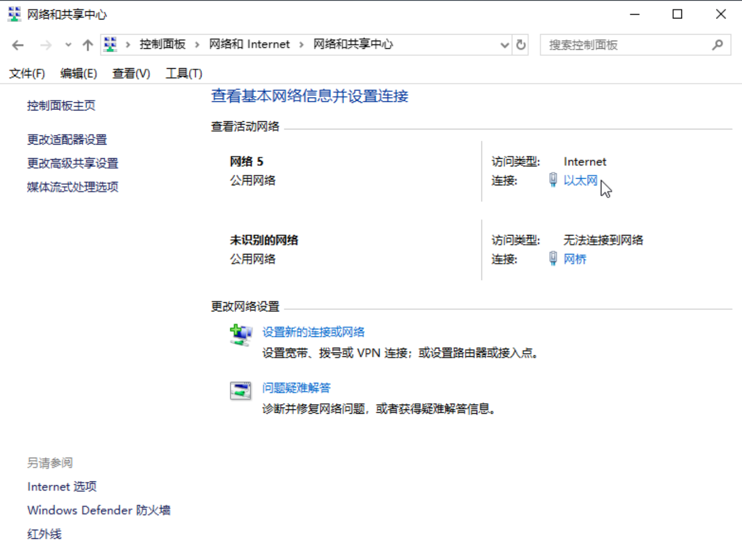This screenshot has height=560, width=742.
Task: Expand chevron after 控制面板 breadcrumb
Action: [x=197, y=44]
